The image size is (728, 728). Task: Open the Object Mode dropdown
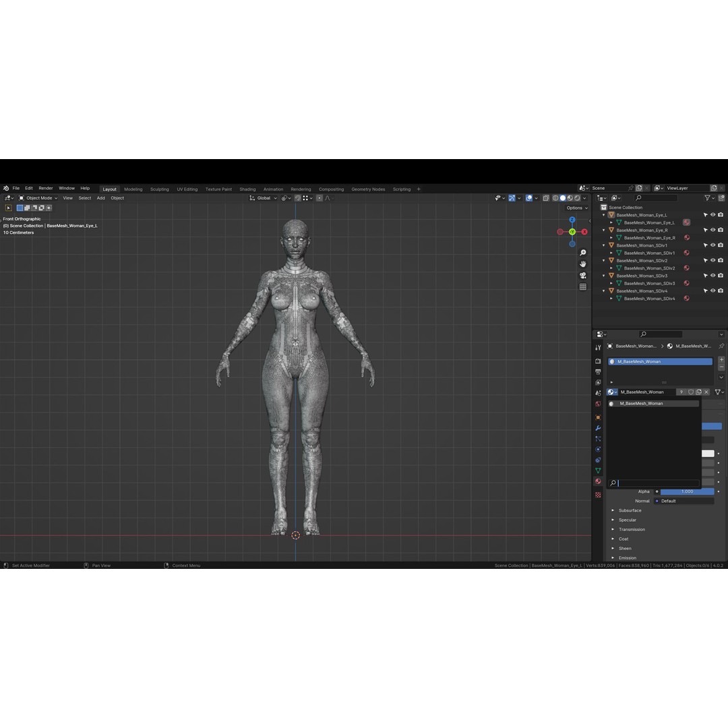38,198
